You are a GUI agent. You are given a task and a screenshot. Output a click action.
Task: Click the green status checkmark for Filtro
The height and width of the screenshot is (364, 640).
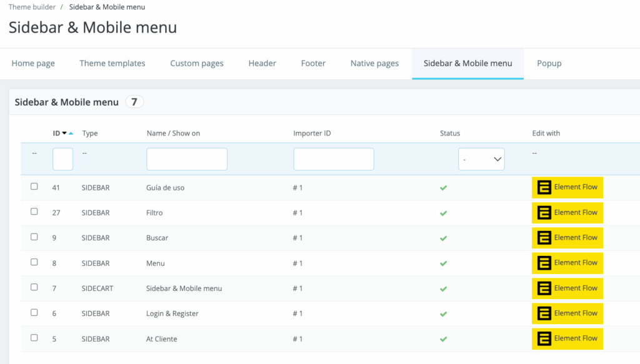tap(443, 213)
